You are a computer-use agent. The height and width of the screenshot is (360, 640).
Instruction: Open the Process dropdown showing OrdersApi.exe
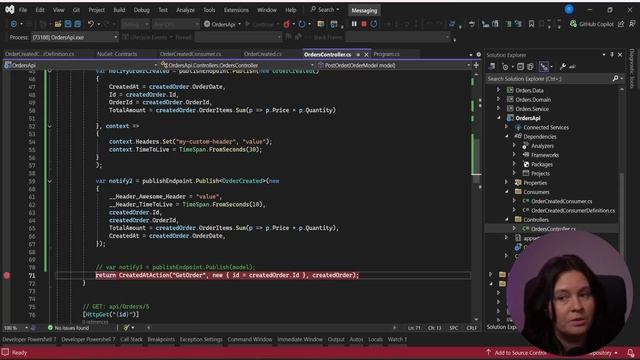click(75, 37)
